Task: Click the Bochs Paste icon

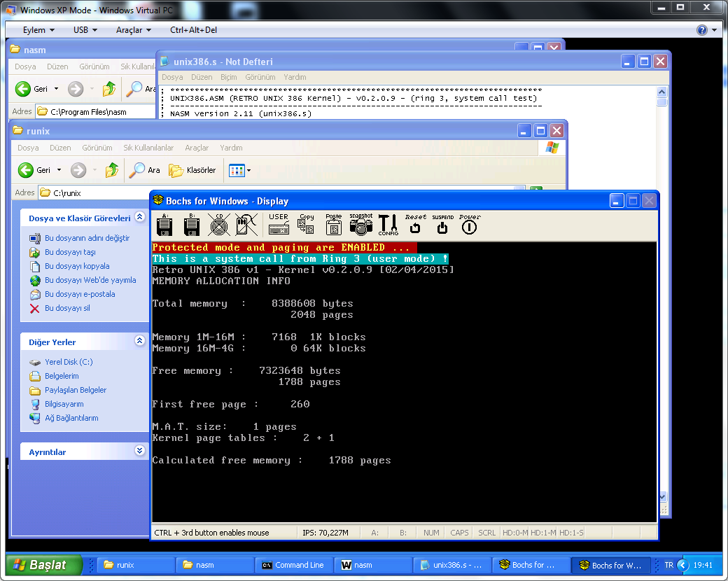Action: [x=333, y=224]
